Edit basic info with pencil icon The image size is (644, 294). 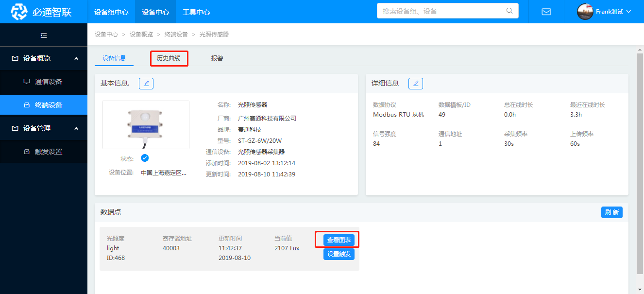point(146,83)
